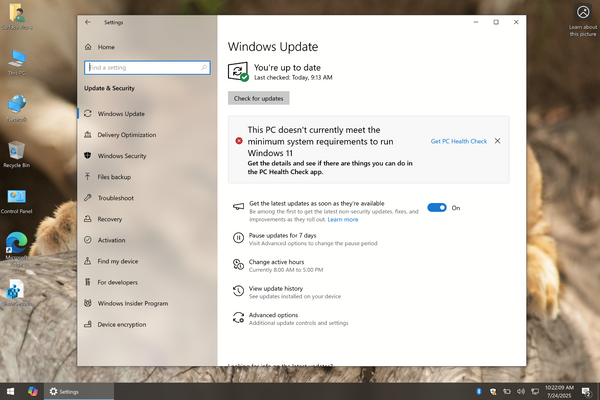600x400 pixels.
Task: Click the red error icon in the notice
Action: click(239, 141)
